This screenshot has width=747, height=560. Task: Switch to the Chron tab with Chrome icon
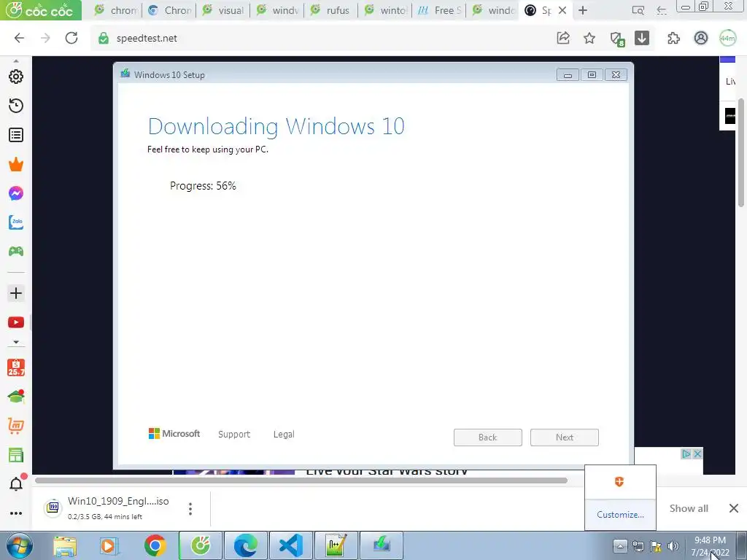click(x=169, y=10)
